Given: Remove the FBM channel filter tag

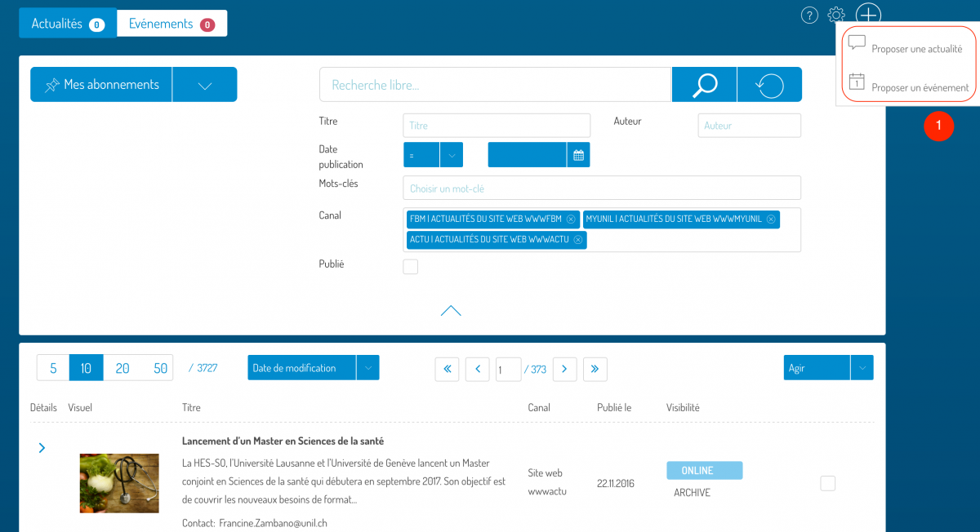Looking at the screenshot, I should point(571,219).
